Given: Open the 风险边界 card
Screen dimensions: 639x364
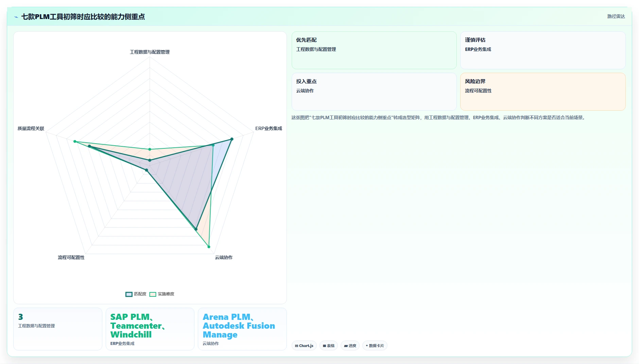Looking at the screenshot, I should click(x=543, y=92).
